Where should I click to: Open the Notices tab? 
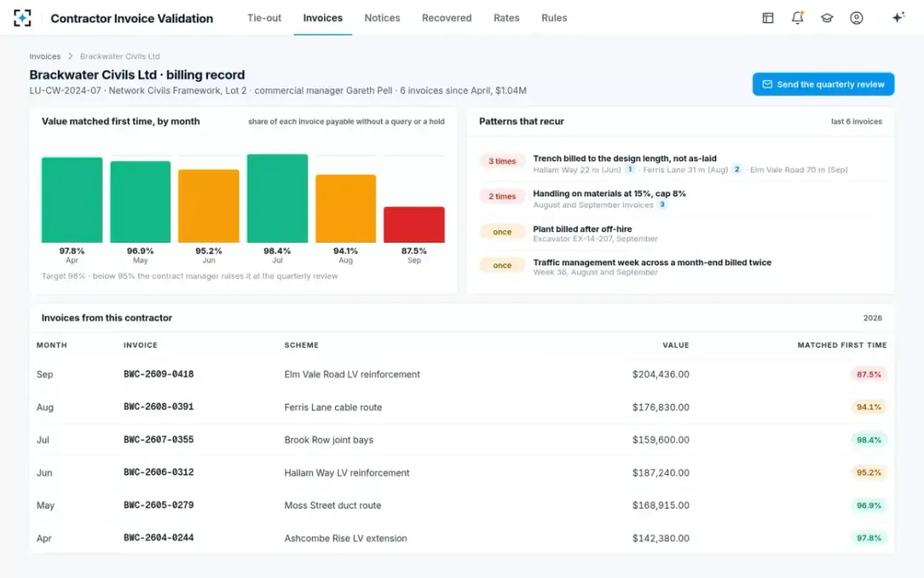[382, 18]
